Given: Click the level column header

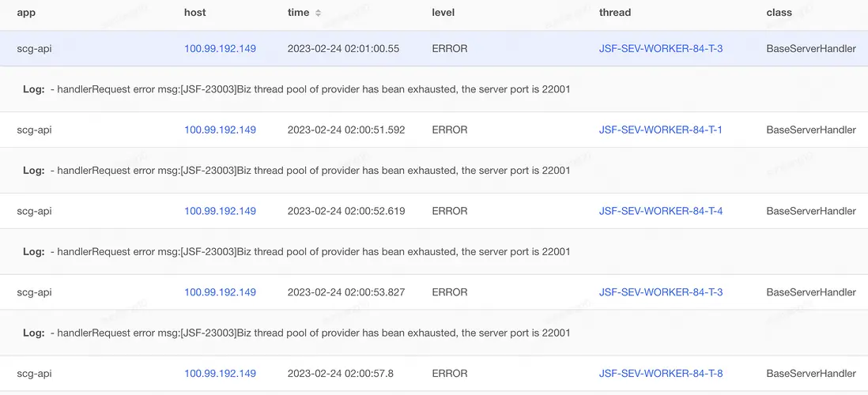Looking at the screenshot, I should point(443,13).
